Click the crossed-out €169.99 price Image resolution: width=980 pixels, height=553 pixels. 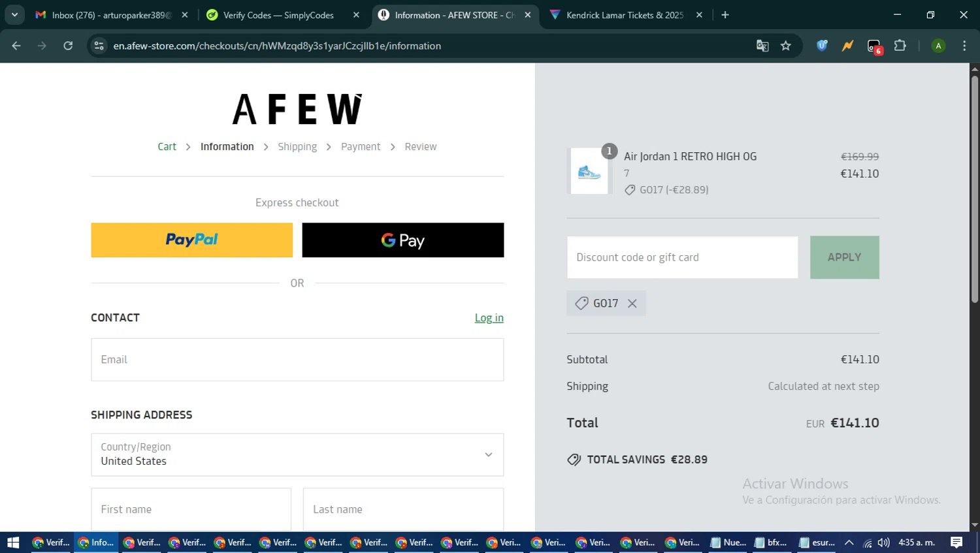(x=860, y=157)
